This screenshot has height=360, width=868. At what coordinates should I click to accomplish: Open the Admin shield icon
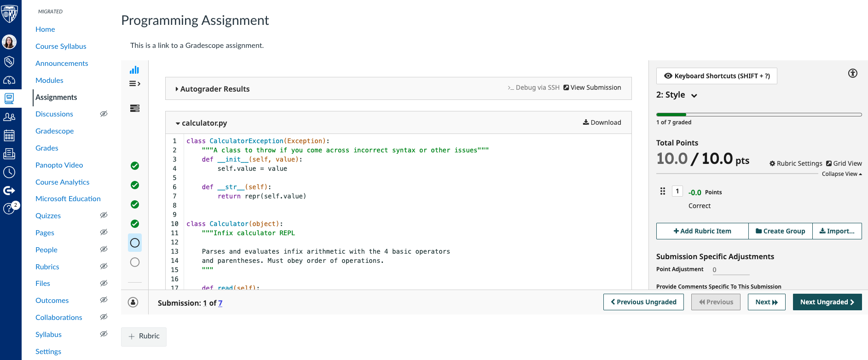point(9,61)
